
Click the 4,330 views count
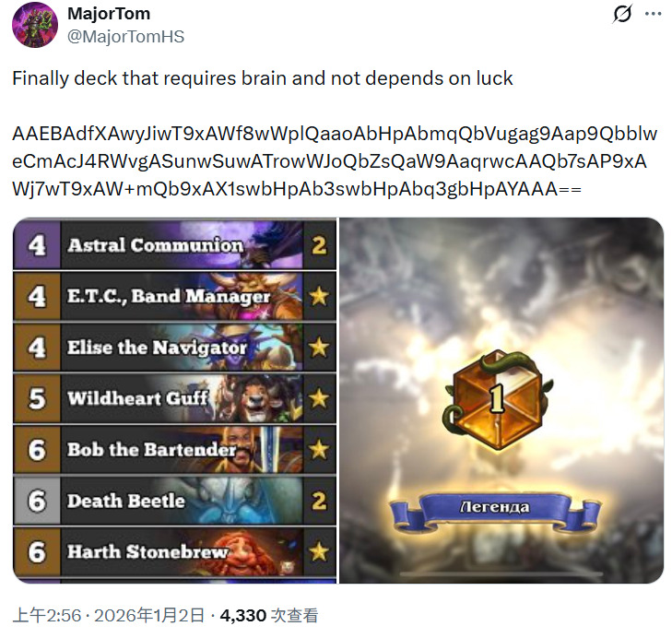[x=243, y=616]
